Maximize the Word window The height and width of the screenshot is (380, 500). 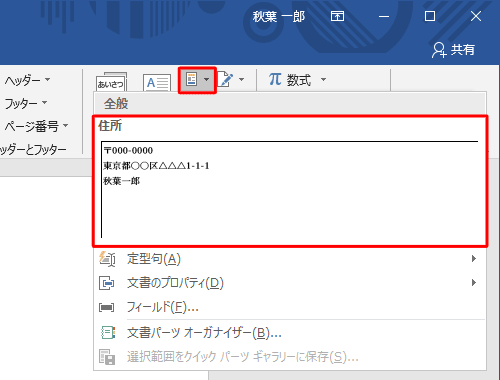430,16
